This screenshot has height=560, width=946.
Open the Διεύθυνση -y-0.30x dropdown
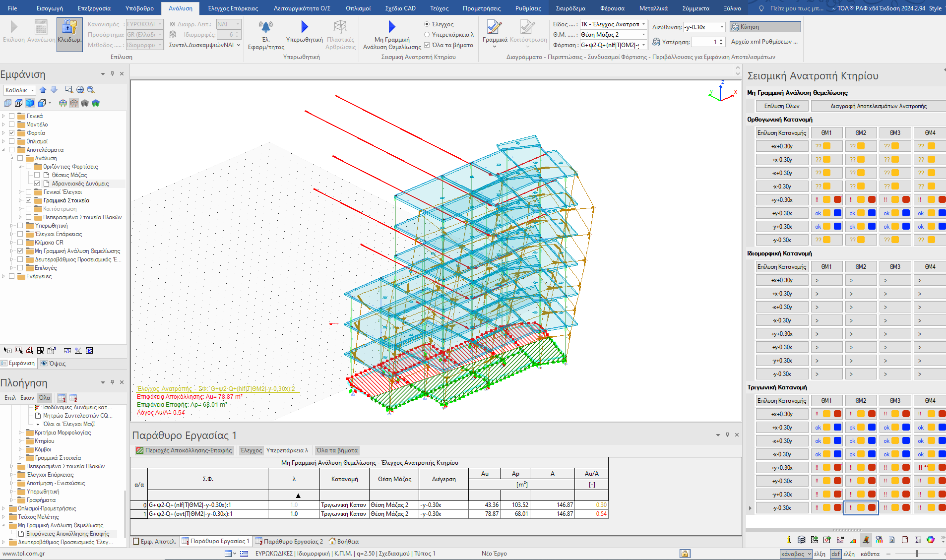(x=721, y=27)
